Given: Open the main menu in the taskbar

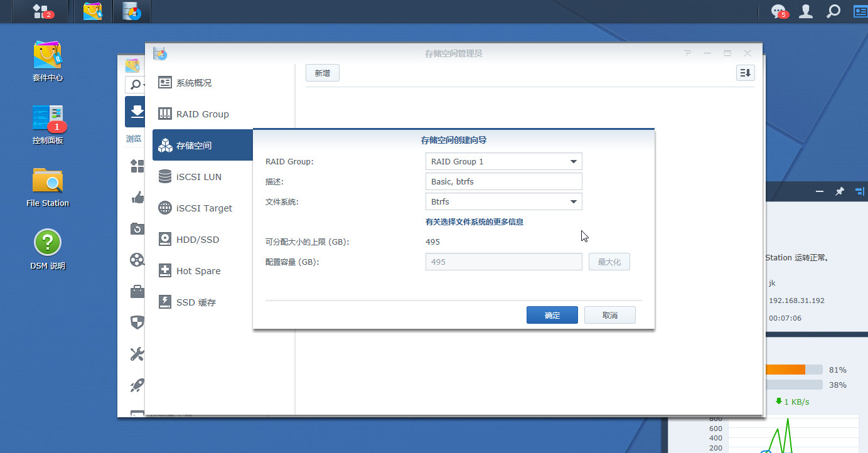Looking at the screenshot, I should (43, 11).
